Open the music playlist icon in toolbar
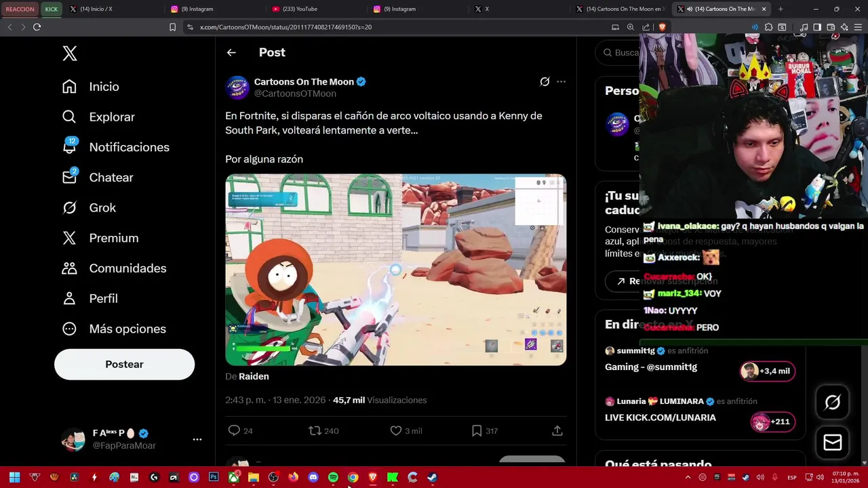Viewport: 868px width, 488px height. point(804,27)
